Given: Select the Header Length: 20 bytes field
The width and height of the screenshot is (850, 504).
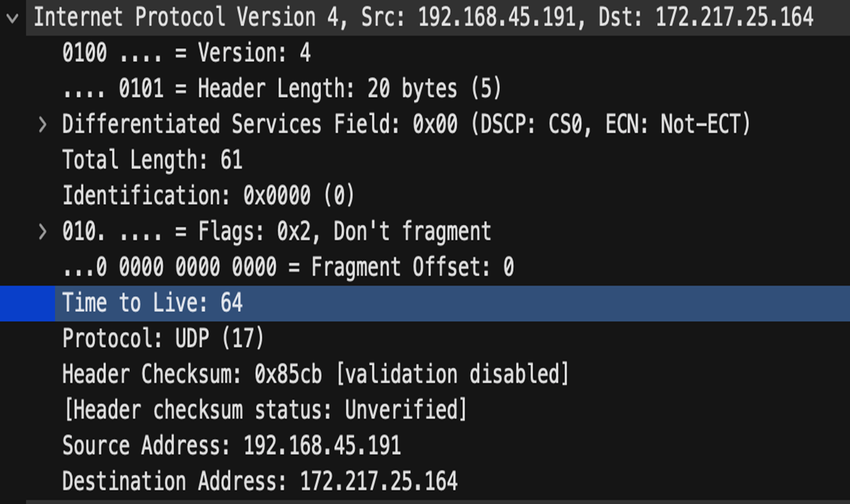Looking at the screenshot, I should pos(282,89).
